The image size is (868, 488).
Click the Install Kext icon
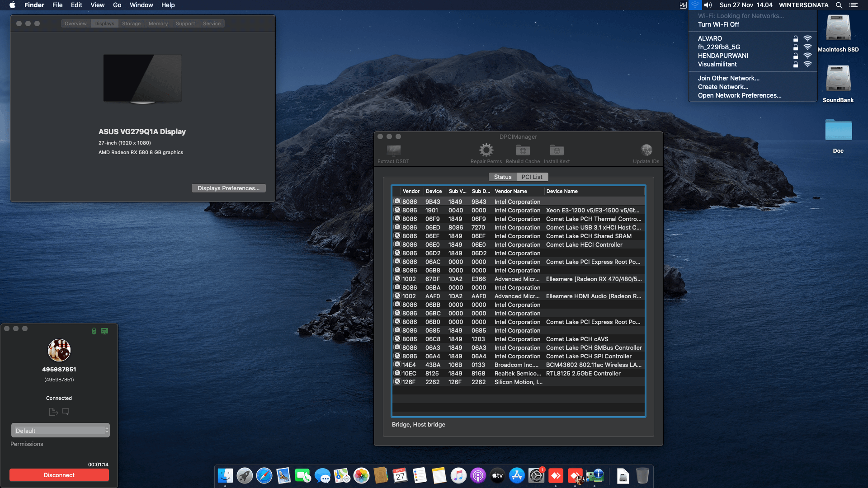pyautogui.click(x=557, y=150)
